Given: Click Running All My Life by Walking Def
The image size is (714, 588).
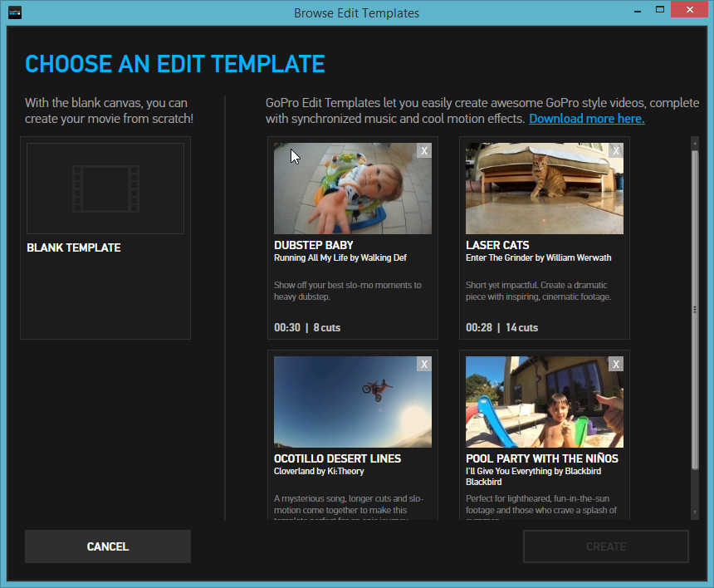Looking at the screenshot, I should [x=340, y=257].
